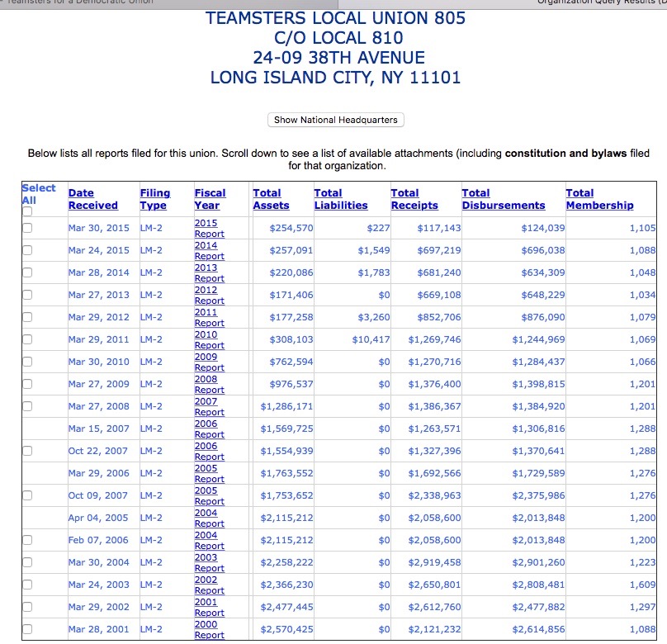Select the Mar 28, 2014 row checkbox
667x644 pixels.
coord(27,272)
